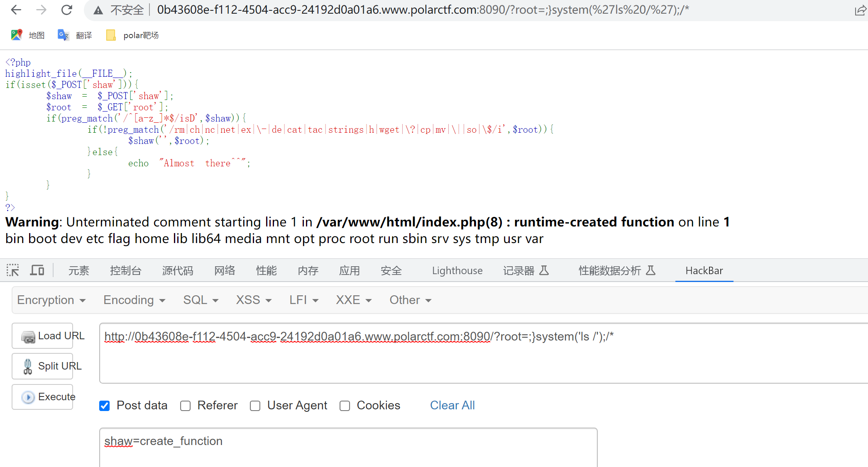Expand the Encryption dropdown
The image size is (868, 467).
coord(51,300)
